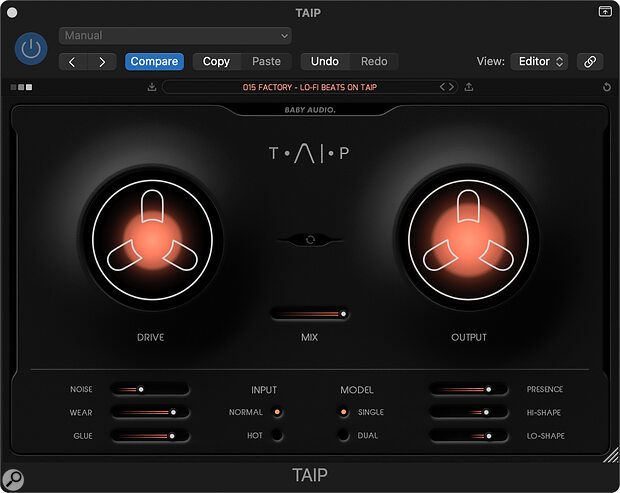Toggle the auto-gain link icon between reels

tap(310, 240)
